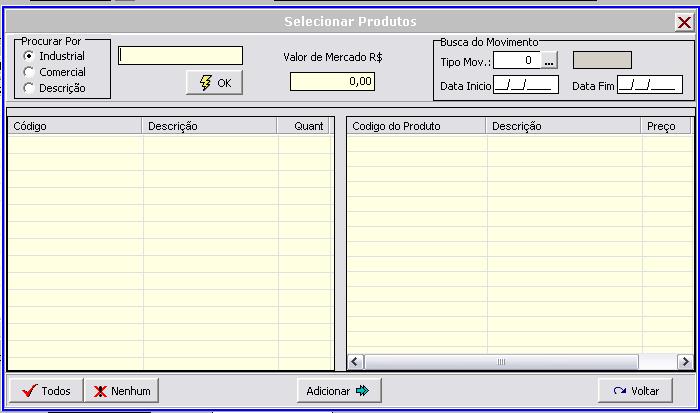Image resolution: width=700 pixels, height=413 pixels.
Task: Click the OK lightning search button
Action: 214,83
